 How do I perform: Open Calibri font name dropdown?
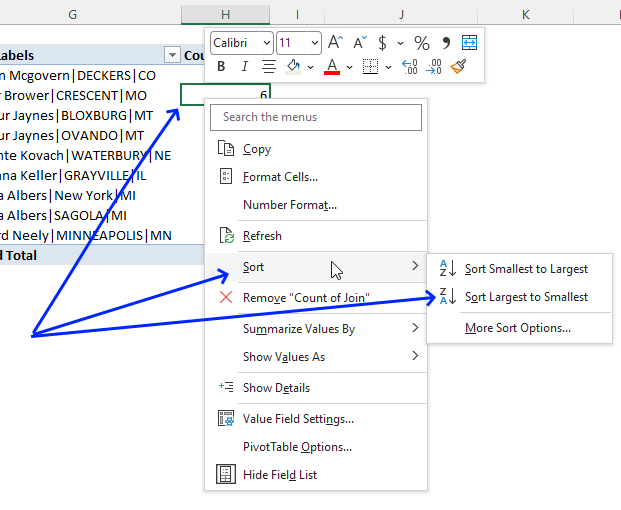(x=266, y=43)
